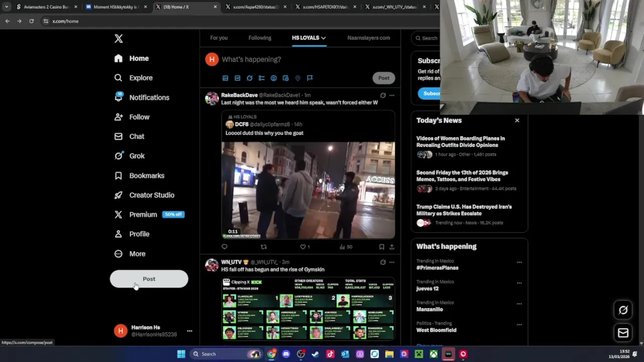Click the flag icon in composer toolbar

[310, 78]
